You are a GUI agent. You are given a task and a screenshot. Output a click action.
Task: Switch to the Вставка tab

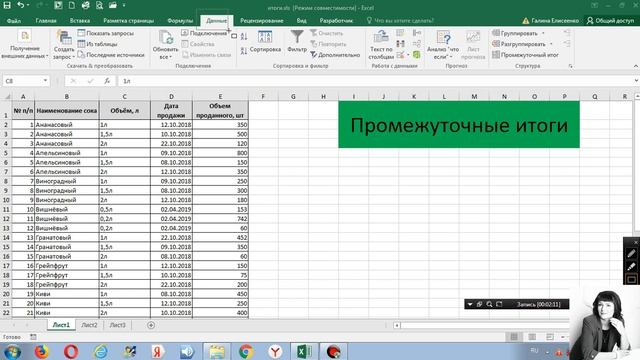click(x=80, y=20)
